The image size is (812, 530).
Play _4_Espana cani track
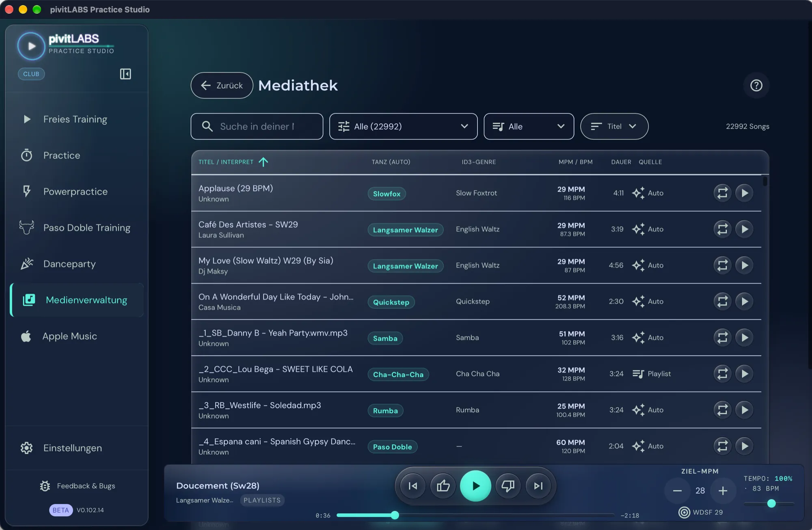pyautogui.click(x=744, y=446)
